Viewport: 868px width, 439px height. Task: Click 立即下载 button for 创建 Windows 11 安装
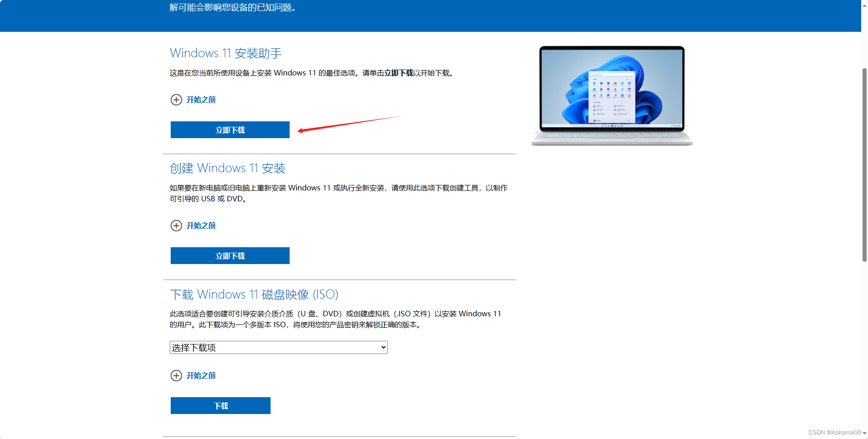coord(230,256)
